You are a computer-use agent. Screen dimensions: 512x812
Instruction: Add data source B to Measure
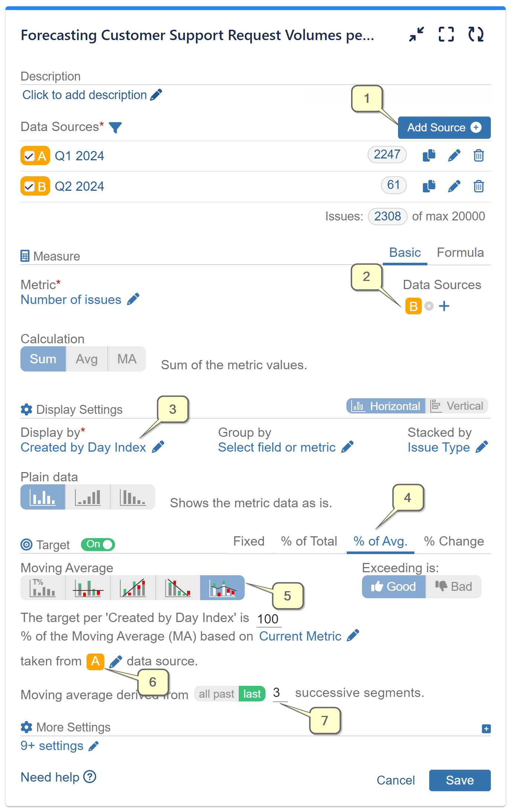coord(444,306)
